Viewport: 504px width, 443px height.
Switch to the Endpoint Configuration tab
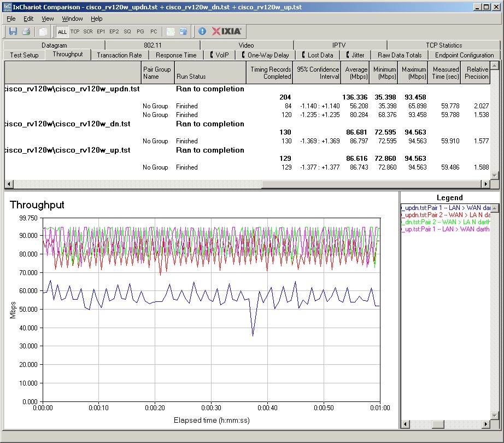[465, 55]
